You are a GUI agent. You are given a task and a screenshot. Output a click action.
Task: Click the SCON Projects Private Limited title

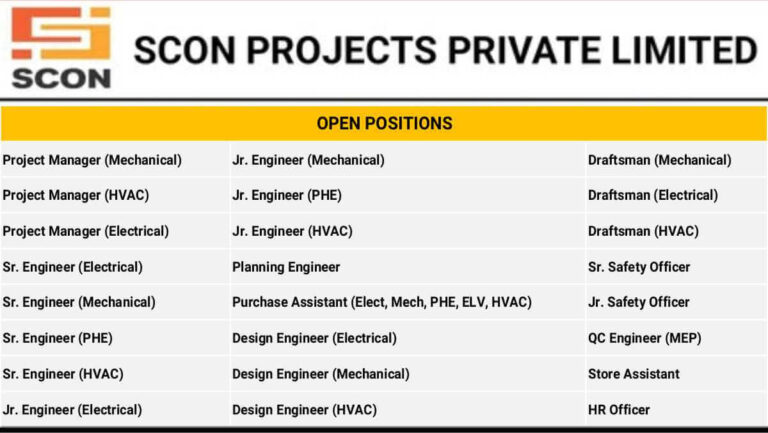coord(445,49)
